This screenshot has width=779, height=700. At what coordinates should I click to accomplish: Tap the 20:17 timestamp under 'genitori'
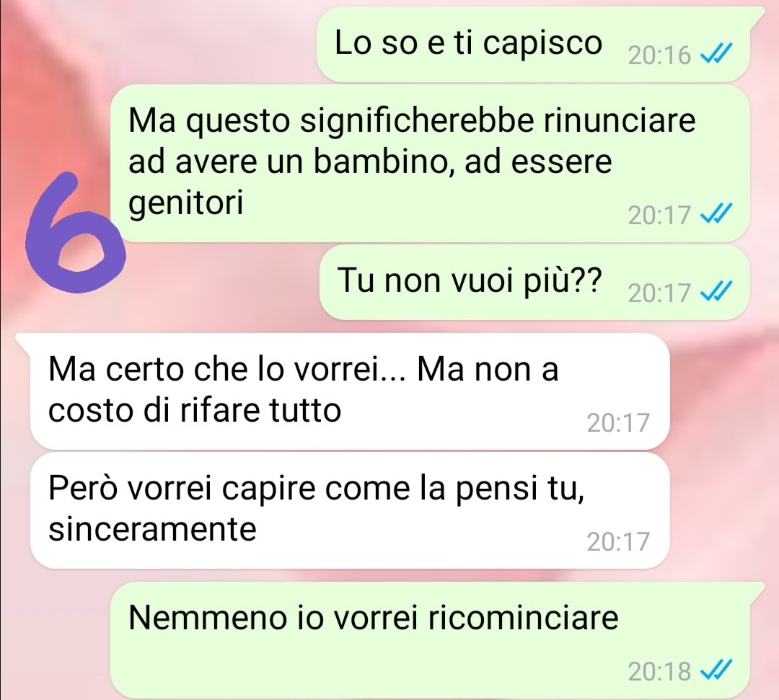coord(659,216)
